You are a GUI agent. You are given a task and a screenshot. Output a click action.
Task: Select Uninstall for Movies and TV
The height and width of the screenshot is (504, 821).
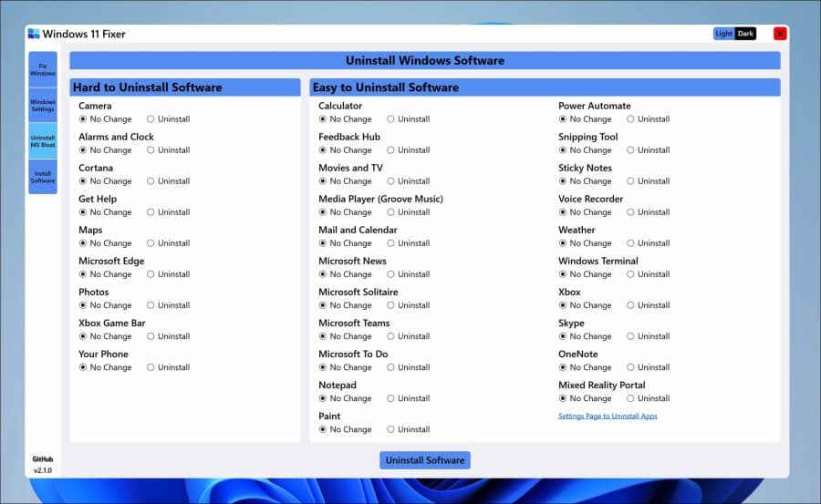pos(409,181)
